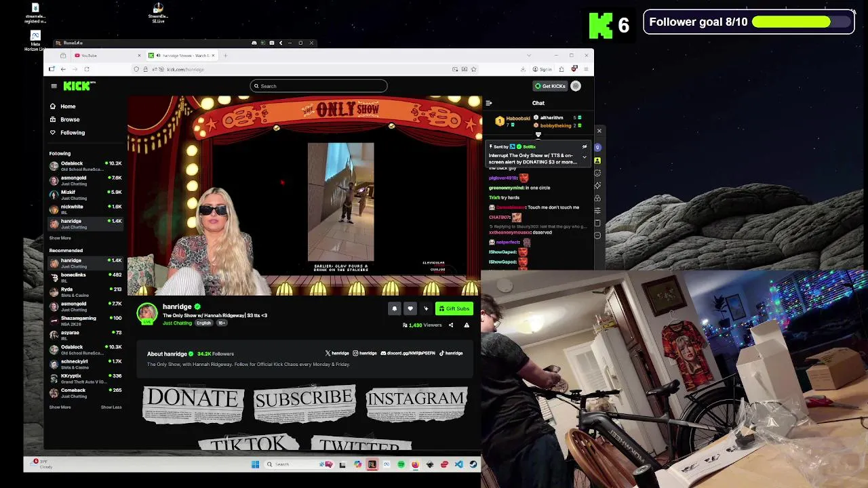This screenshot has height=488, width=868.
Task: Expand the chat leaderboard chevron
Action: pyautogui.click(x=538, y=134)
